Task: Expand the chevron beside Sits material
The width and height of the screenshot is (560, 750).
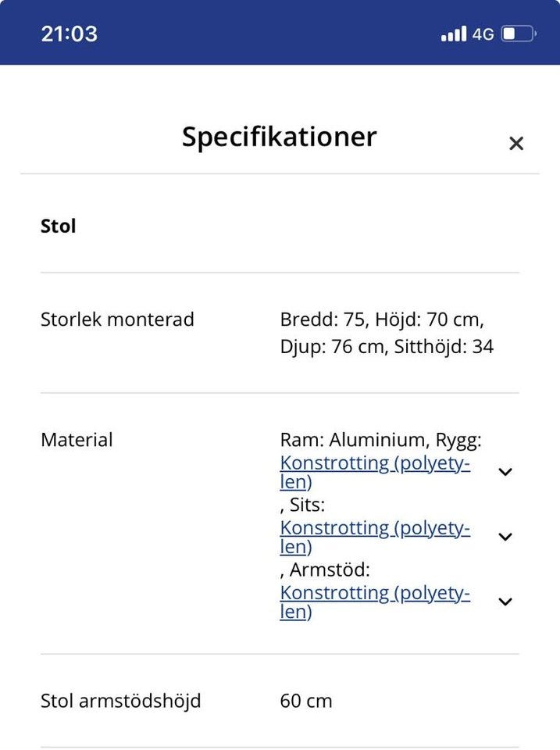Action: coord(505,537)
